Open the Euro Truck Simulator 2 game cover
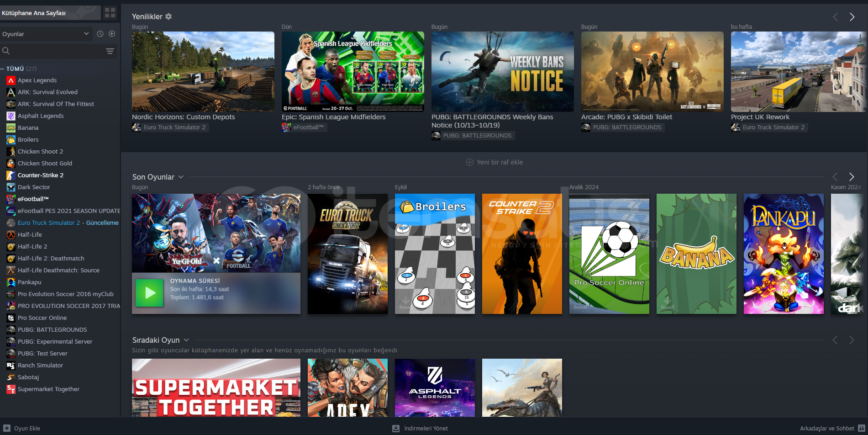Viewport: 868px width, 435px height. 347,254
